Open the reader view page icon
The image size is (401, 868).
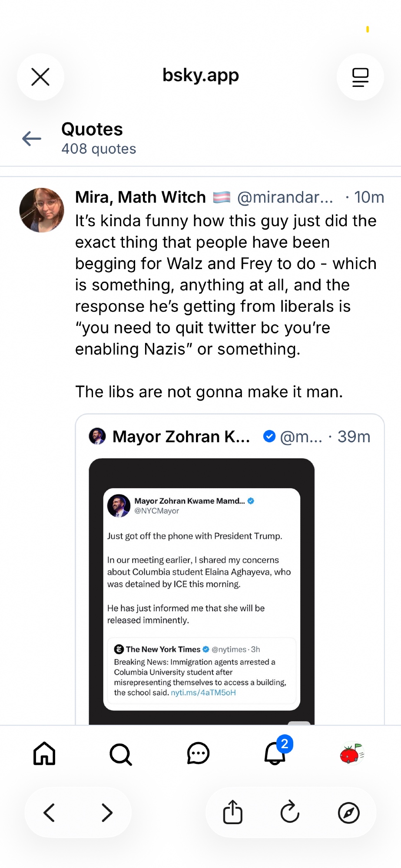tap(360, 77)
